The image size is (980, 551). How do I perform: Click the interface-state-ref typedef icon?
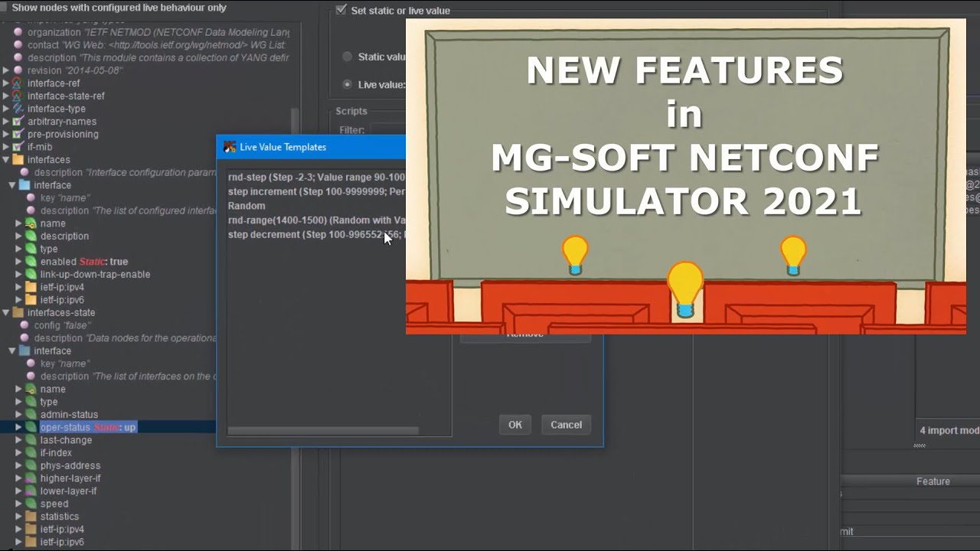point(18,96)
